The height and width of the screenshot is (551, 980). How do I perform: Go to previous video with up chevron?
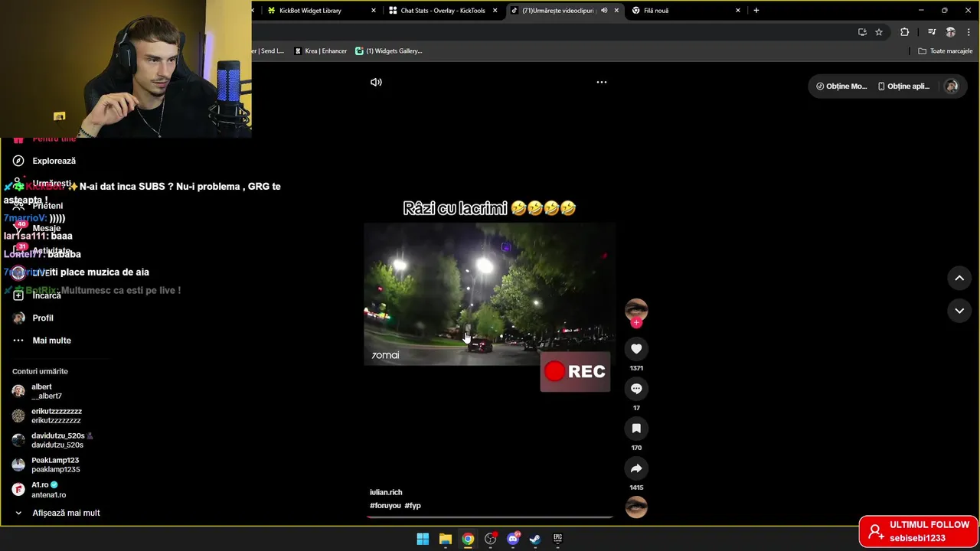[959, 279]
